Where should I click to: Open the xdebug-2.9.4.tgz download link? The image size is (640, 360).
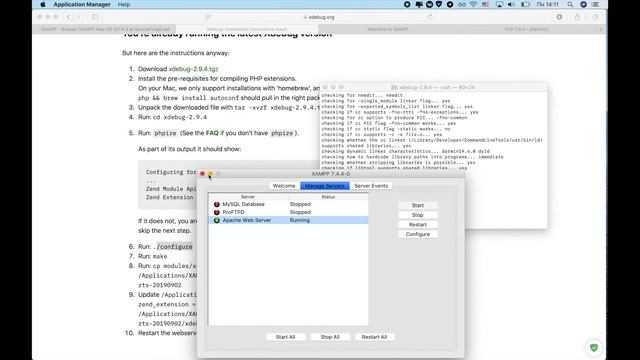(193, 69)
